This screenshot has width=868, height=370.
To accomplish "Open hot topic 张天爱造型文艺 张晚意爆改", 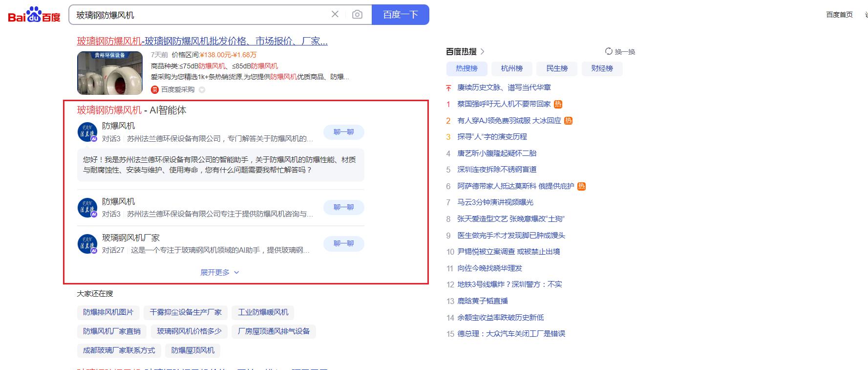I will click(x=511, y=219).
